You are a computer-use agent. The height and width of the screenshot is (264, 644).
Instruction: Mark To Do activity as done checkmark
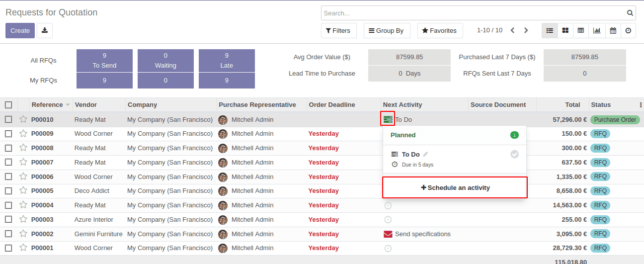514,154
